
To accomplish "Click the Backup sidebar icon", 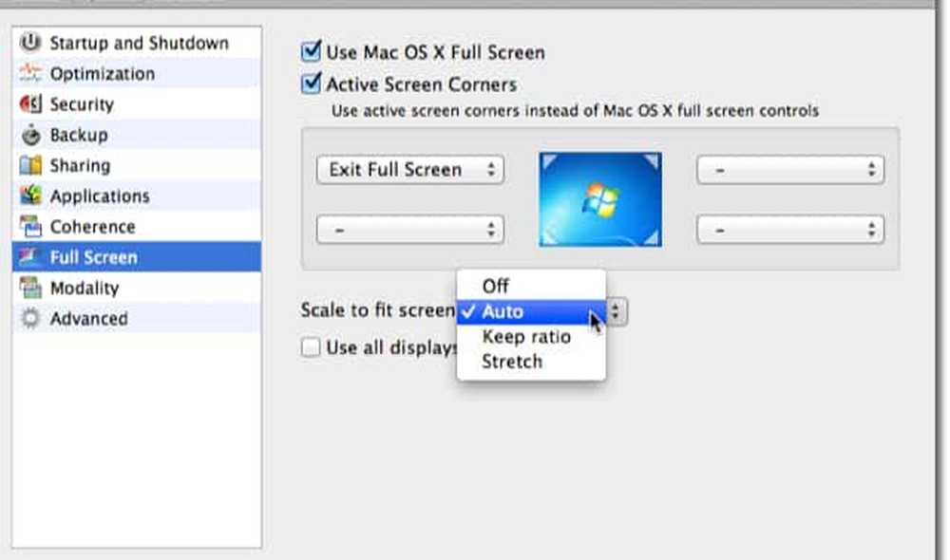I will [x=31, y=135].
